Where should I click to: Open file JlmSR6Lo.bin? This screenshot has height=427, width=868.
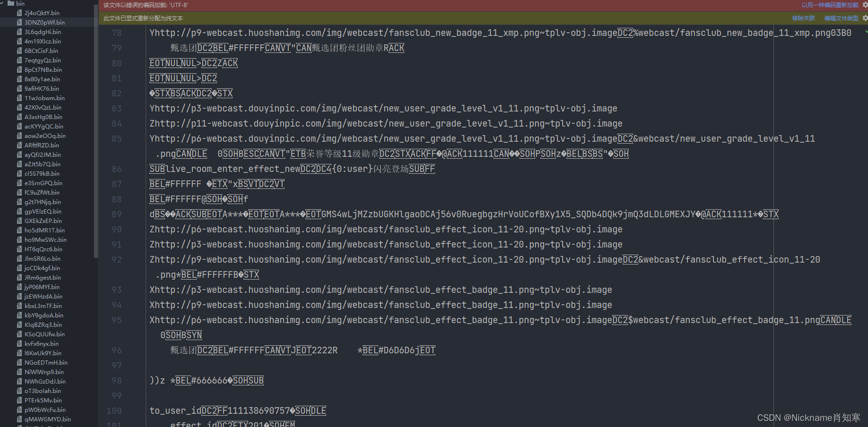click(43, 258)
